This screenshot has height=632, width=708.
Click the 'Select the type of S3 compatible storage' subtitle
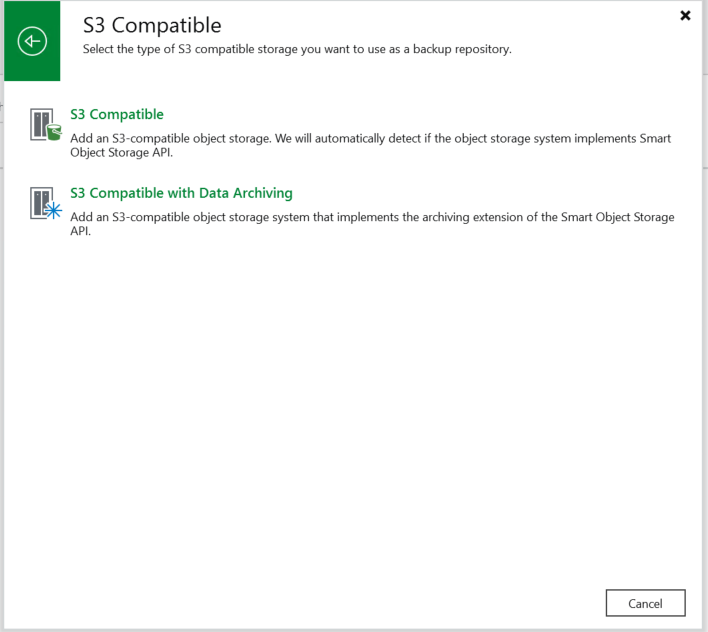coord(297,49)
